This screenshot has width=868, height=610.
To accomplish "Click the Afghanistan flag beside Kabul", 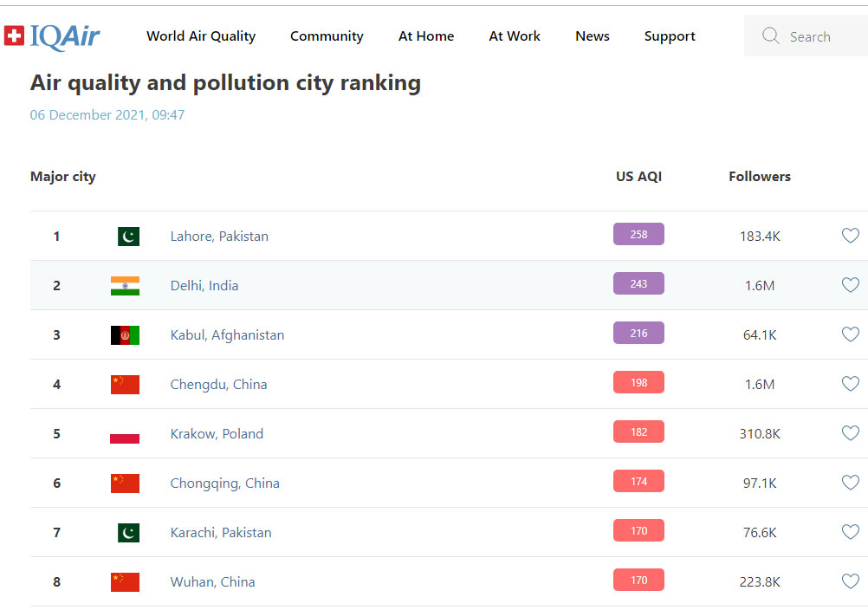I will [x=125, y=334].
